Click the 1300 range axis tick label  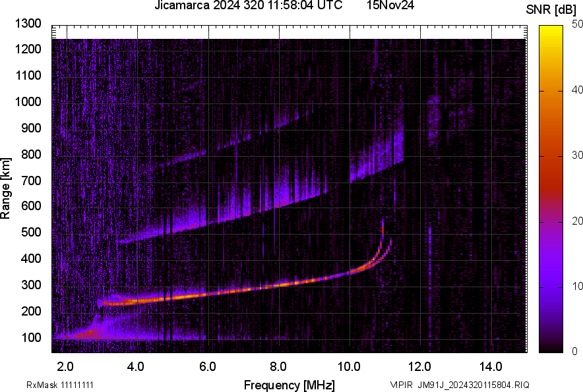click(x=29, y=22)
